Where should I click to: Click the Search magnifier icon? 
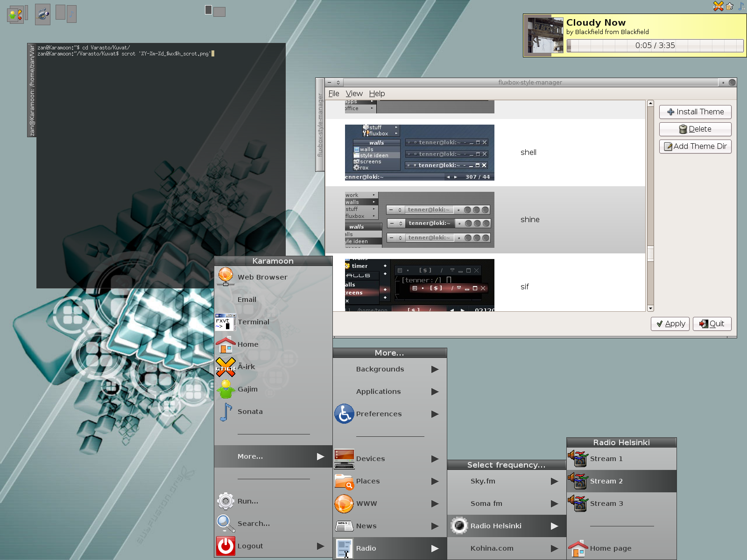tap(226, 523)
